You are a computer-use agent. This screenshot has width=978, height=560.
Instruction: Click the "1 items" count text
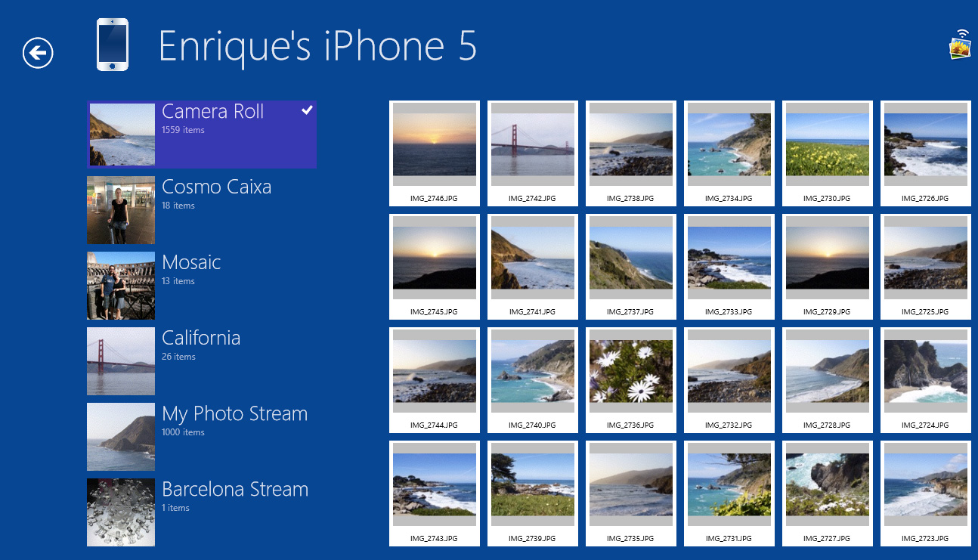coord(175,508)
